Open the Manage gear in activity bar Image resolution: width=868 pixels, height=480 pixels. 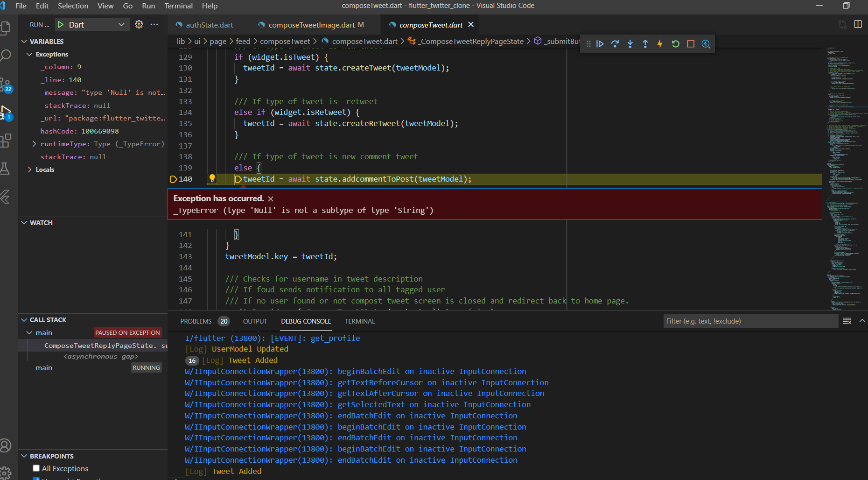[x=6, y=473]
